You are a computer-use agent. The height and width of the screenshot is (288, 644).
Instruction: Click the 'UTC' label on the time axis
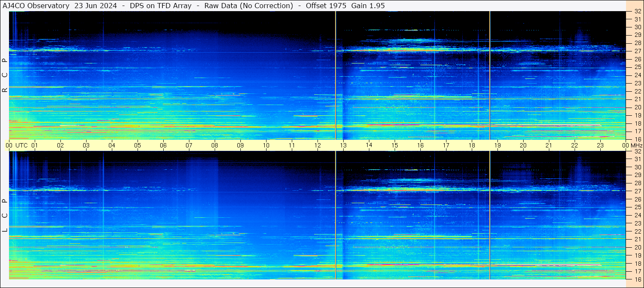[x=21, y=145]
